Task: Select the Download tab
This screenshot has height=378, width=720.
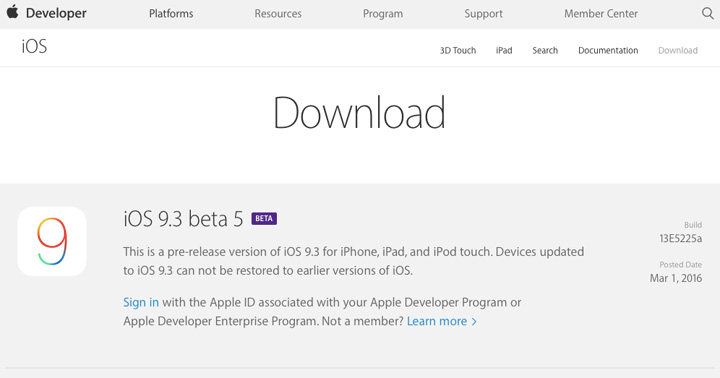Action: [x=678, y=51]
